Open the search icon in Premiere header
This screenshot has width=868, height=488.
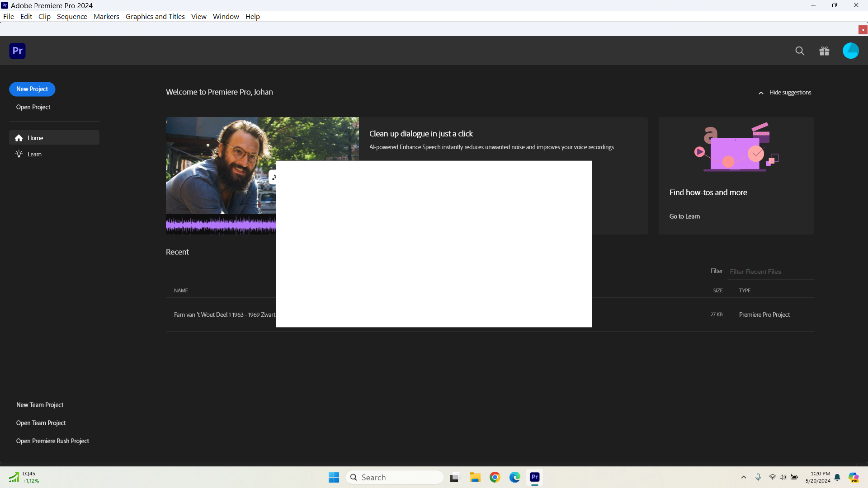click(800, 51)
